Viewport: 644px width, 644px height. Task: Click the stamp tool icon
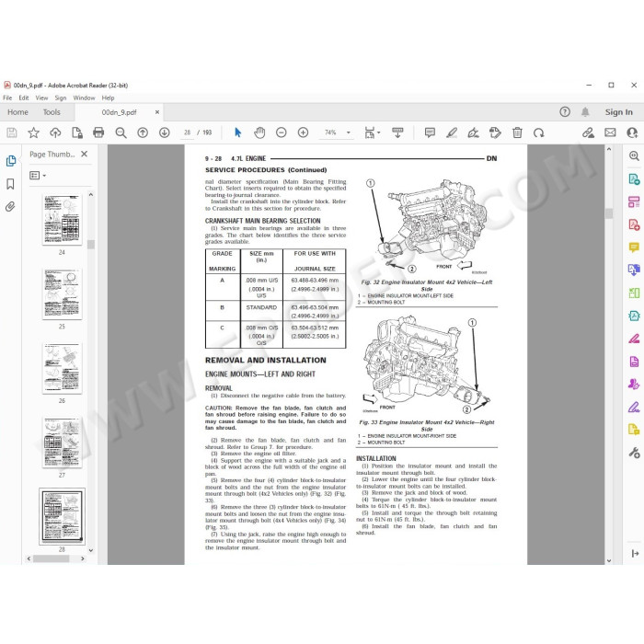[x=495, y=132]
